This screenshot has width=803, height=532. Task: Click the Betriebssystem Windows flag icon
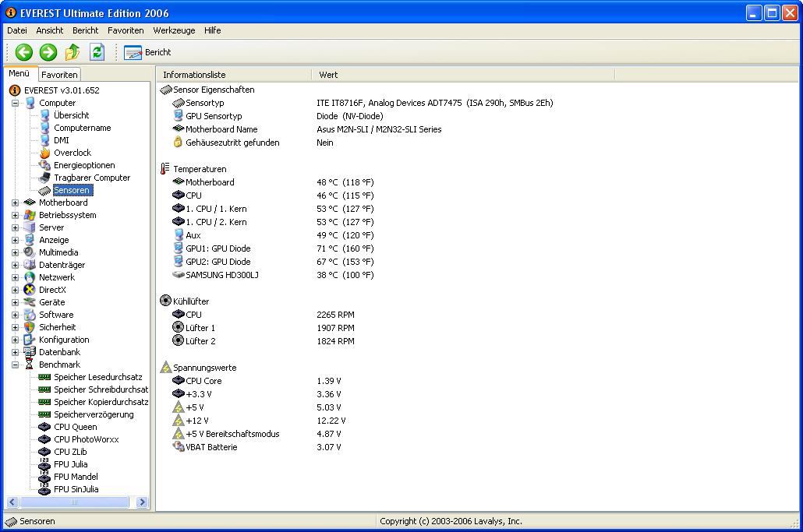pos(30,215)
